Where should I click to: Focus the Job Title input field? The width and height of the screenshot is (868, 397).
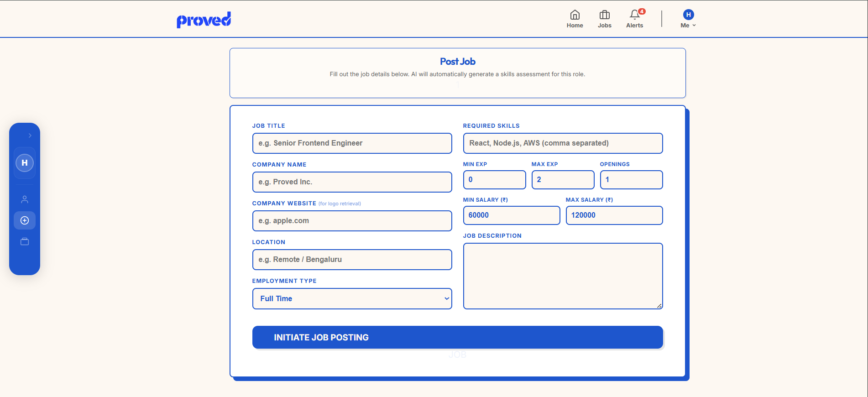352,143
